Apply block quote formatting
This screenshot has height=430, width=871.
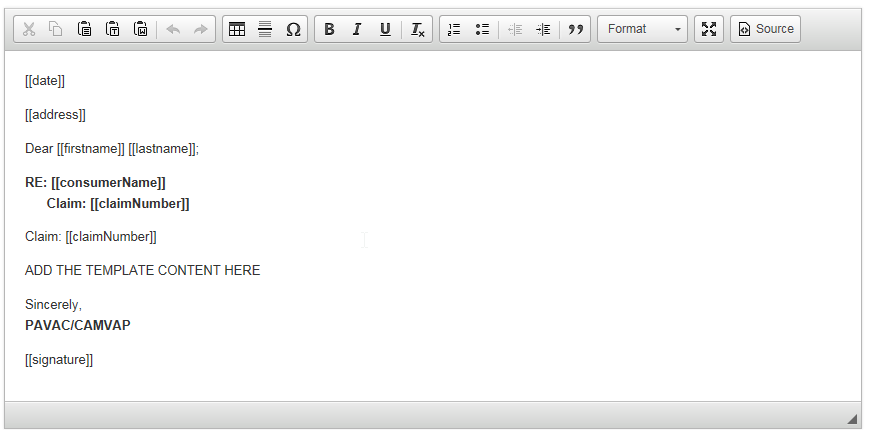[x=575, y=29]
